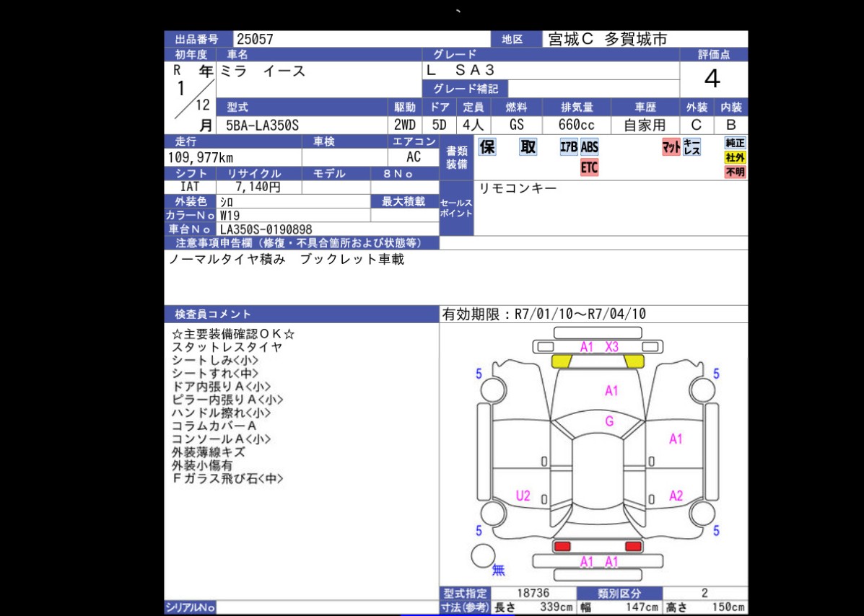Select type designation 18736
The height and width of the screenshot is (616, 864).
click(x=533, y=594)
